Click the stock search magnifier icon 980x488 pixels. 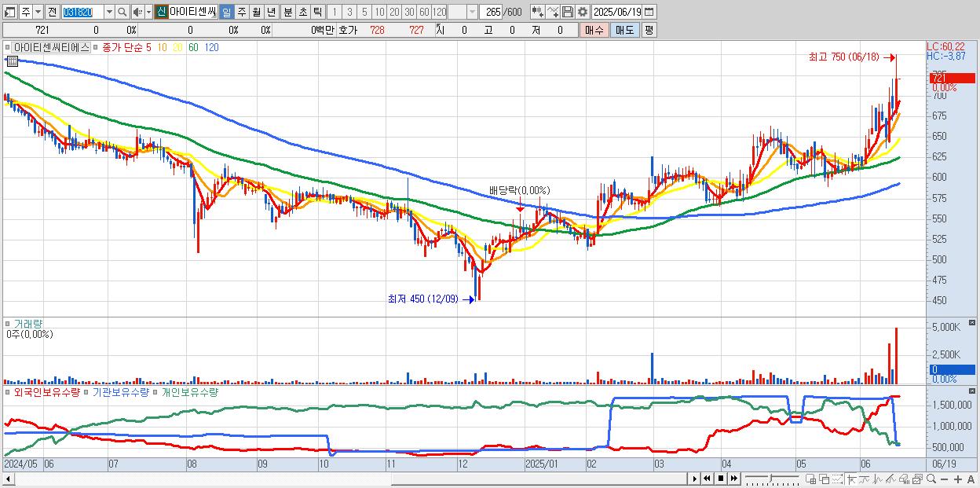(x=122, y=12)
